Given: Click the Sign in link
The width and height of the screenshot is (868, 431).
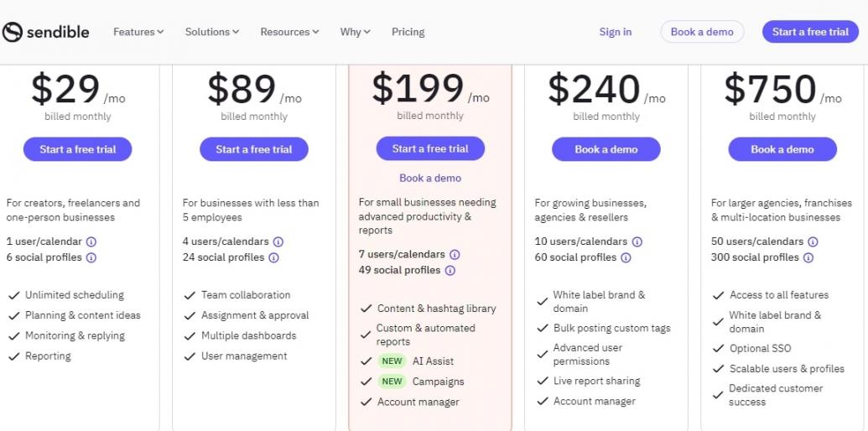Looking at the screenshot, I should [x=616, y=32].
